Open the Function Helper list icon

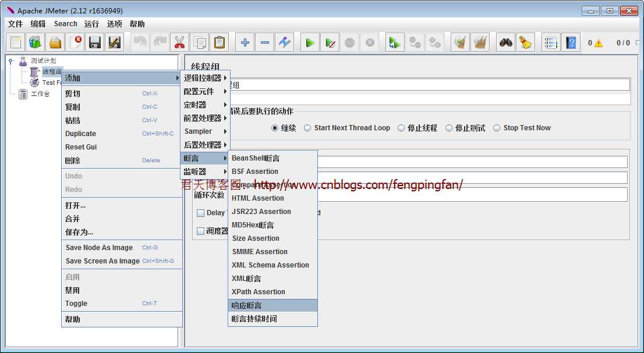pos(551,42)
